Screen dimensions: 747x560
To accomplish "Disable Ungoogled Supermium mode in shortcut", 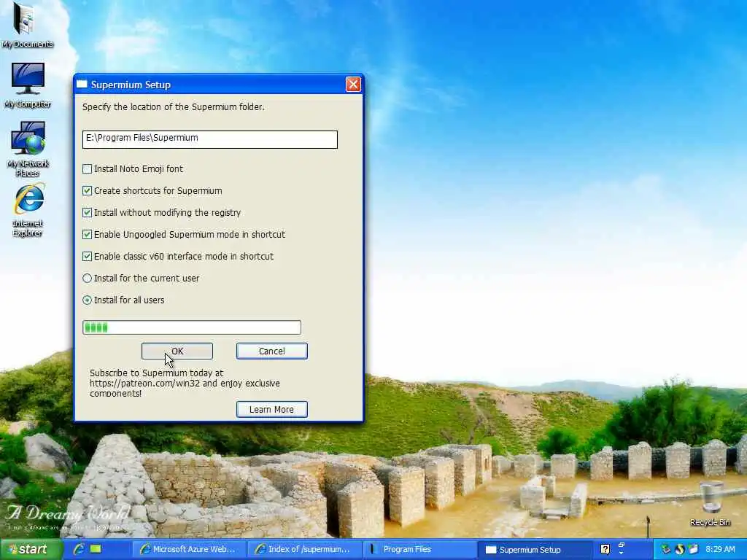I will [88, 234].
